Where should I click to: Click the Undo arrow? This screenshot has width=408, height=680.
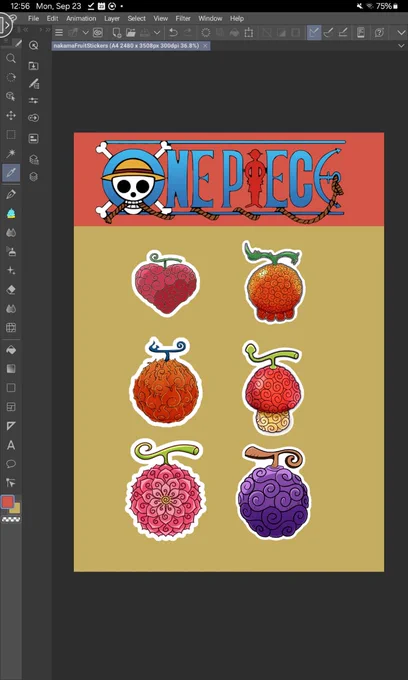[x=173, y=33]
